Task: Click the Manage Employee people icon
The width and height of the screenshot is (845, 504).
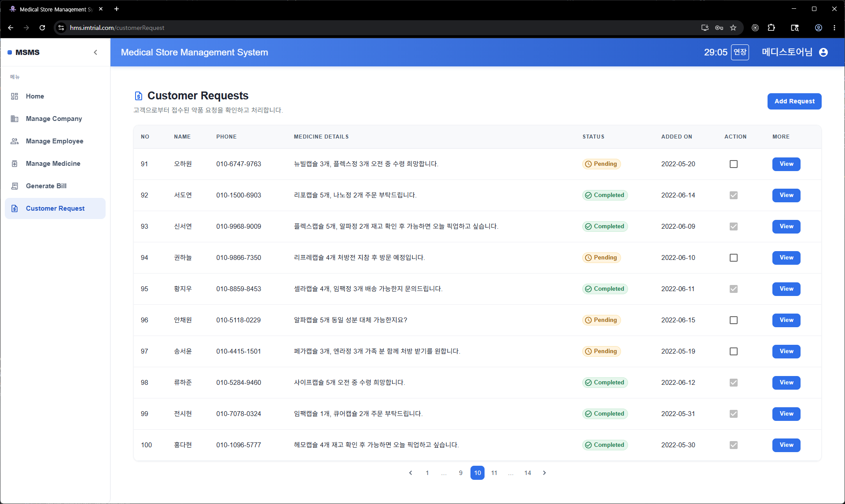Action: 15,141
